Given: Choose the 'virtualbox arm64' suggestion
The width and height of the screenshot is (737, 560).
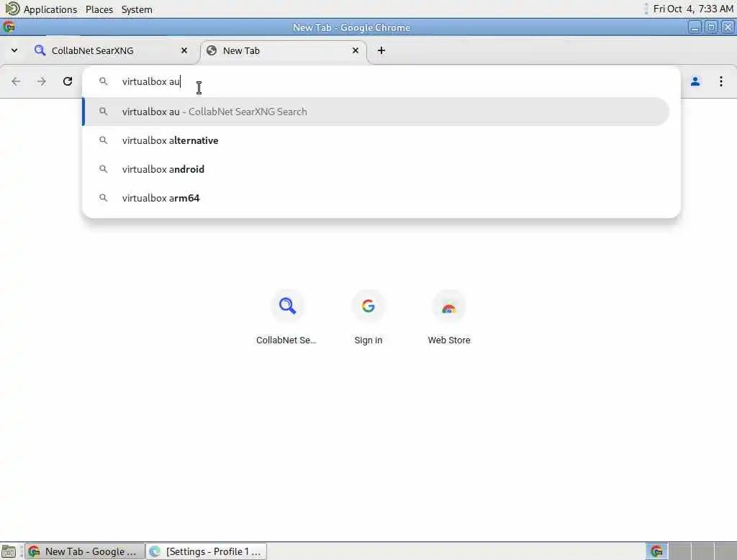Looking at the screenshot, I should [376, 198].
